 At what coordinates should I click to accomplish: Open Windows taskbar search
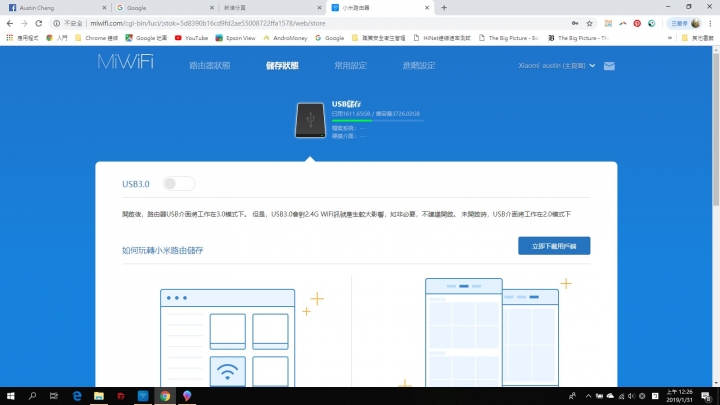(x=32, y=396)
